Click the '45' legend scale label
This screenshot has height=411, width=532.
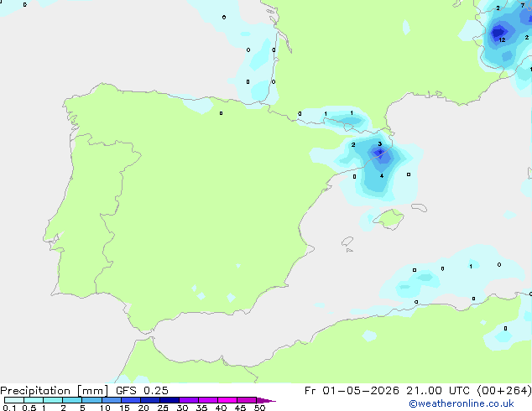pyautogui.click(x=240, y=408)
